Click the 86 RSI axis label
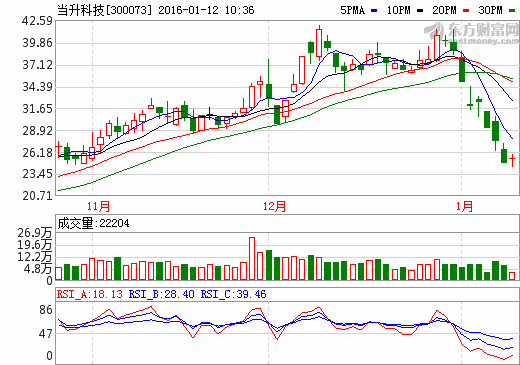The width and height of the screenshot is (520, 365). 46,310
